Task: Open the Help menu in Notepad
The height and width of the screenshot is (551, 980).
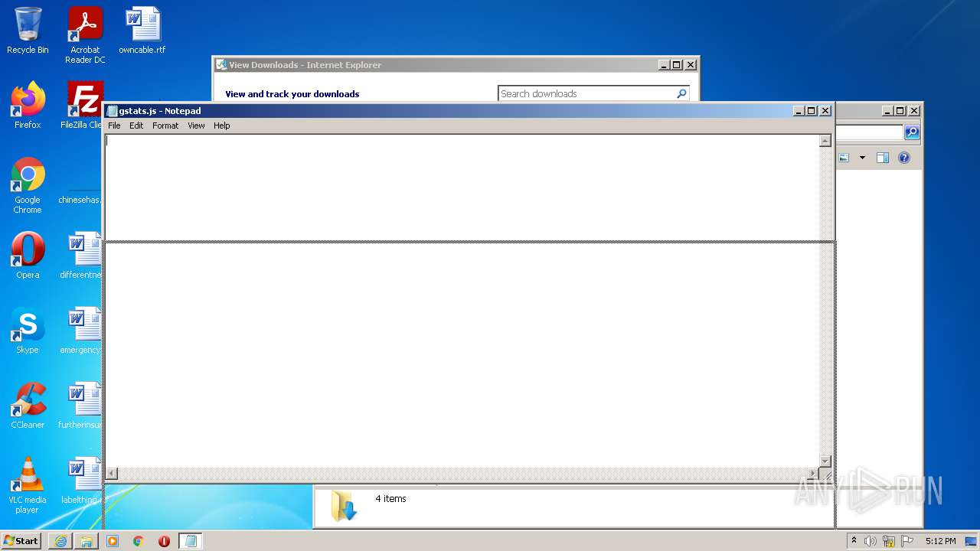Action: (221, 126)
